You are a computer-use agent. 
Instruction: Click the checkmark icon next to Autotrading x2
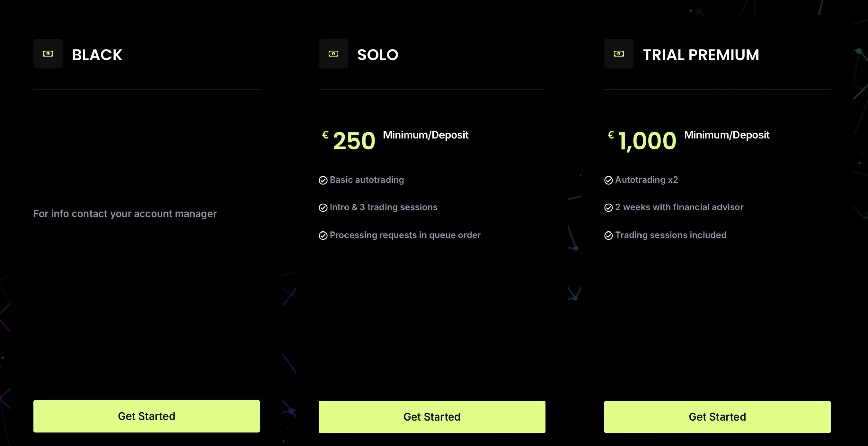point(609,180)
